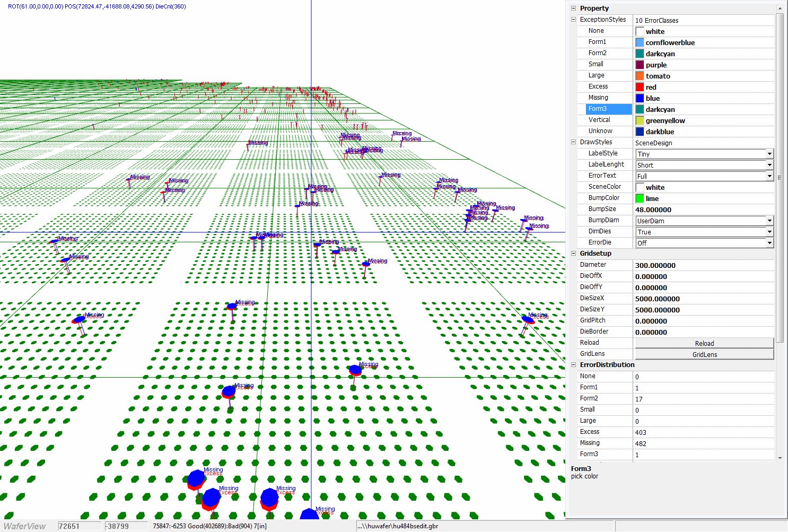Open the ErrorDie dropdown
Image resolution: width=788 pixels, height=532 pixels.
[769, 243]
